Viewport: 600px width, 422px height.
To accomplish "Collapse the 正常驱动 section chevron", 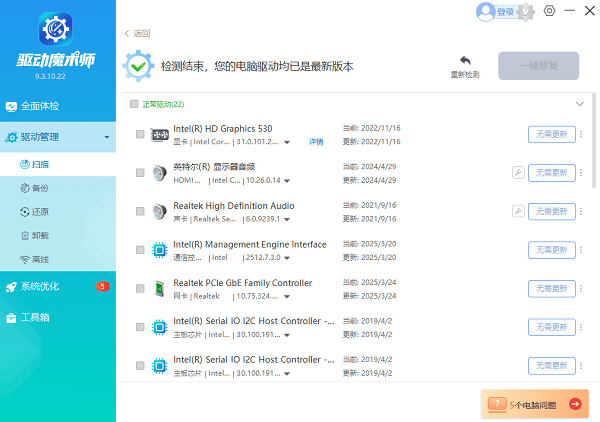I will point(580,104).
